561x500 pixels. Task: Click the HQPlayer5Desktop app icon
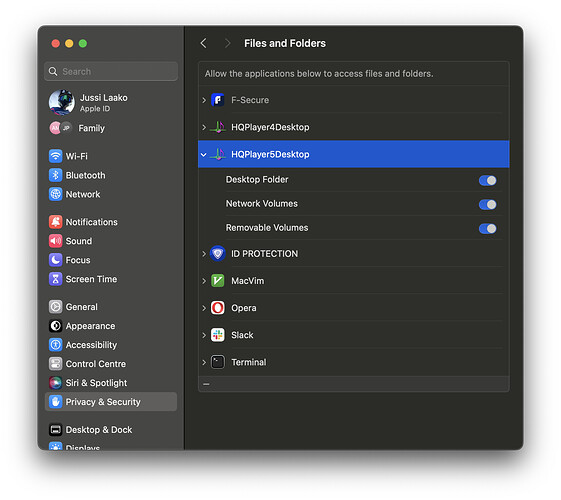[218, 155]
